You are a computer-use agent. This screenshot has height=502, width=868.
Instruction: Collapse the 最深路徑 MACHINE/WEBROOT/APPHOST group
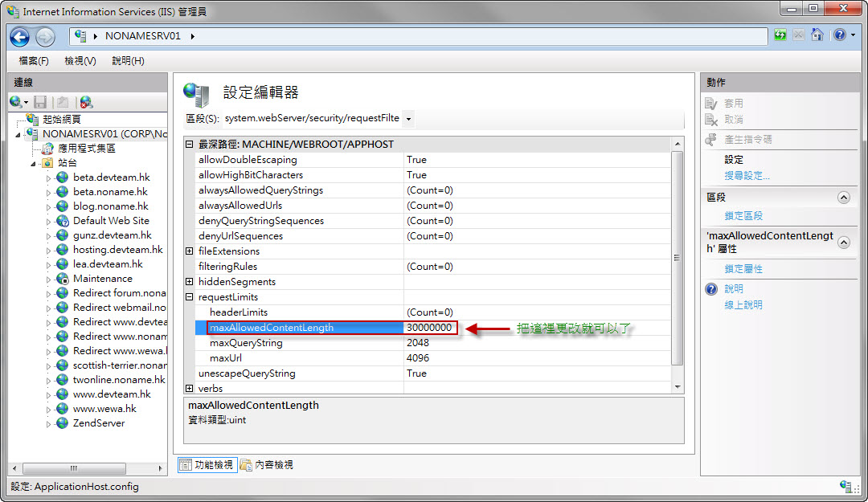(x=190, y=145)
